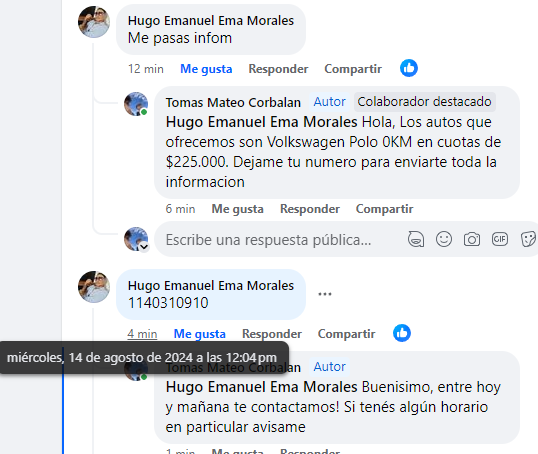Open the avatar sticker icon in reply box
The image size is (538, 454).
(x=416, y=239)
